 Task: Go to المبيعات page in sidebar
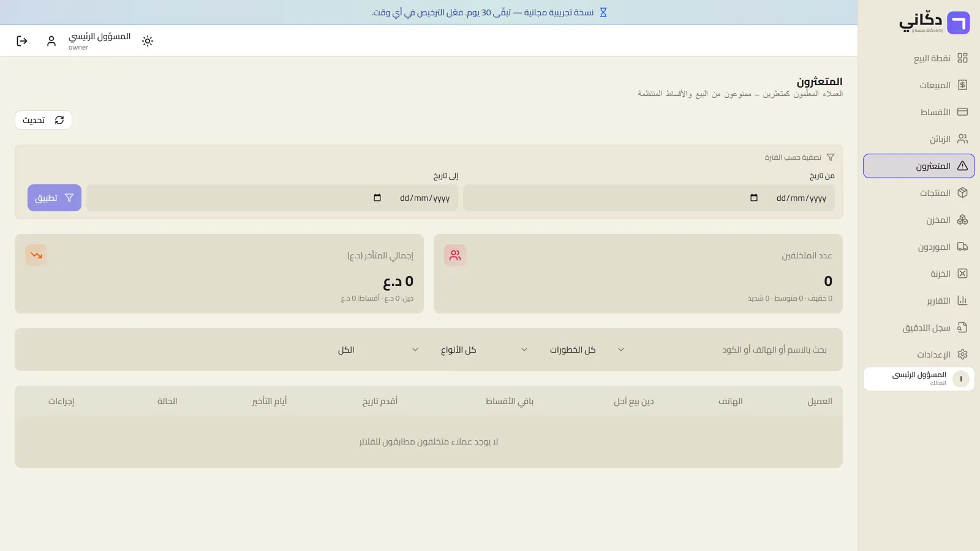tap(919, 85)
